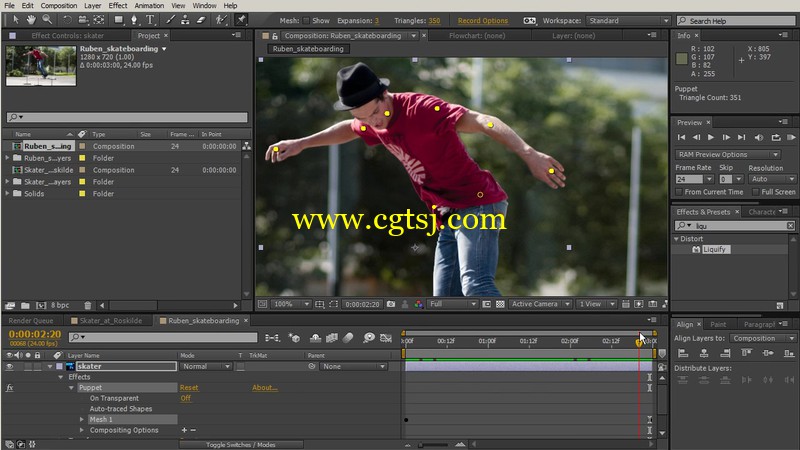This screenshot has height=450, width=800.
Task: Expand the Compositing Options property
Action: coord(82,430)
